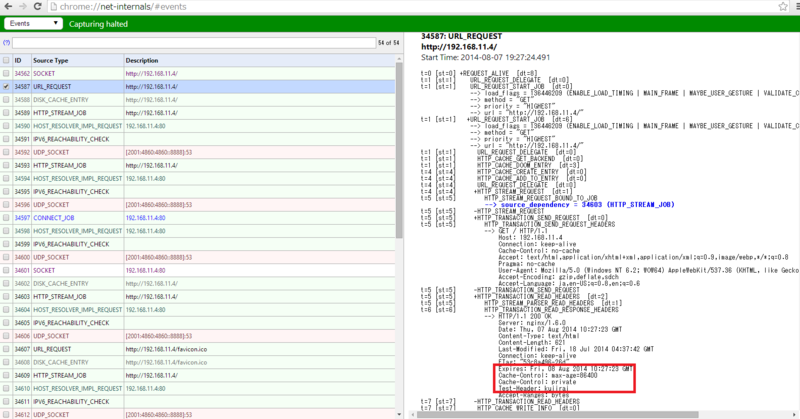Open the Events view dropdown
Image resolution: width=800 pixels, height=419 pixels.
coord(34,23)
